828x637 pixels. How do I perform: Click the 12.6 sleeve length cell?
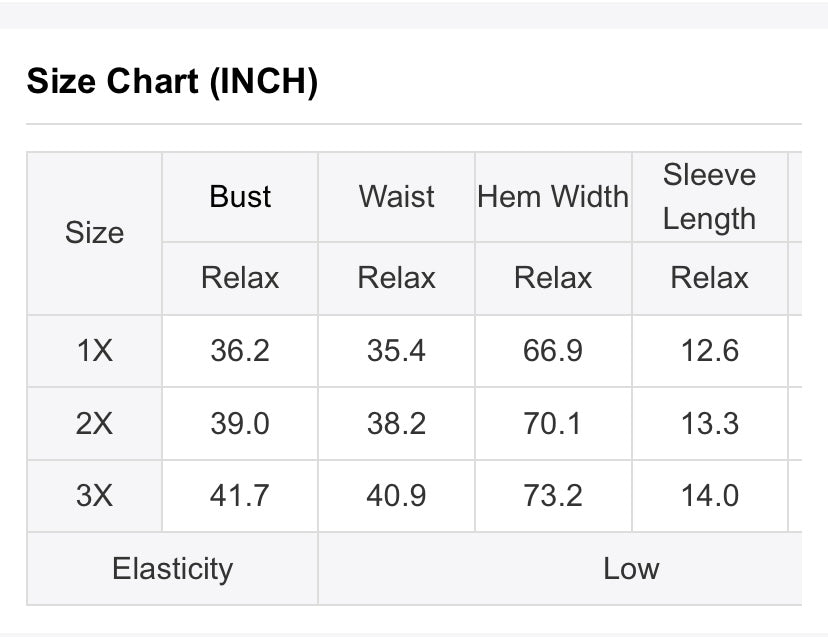point(710,351)
